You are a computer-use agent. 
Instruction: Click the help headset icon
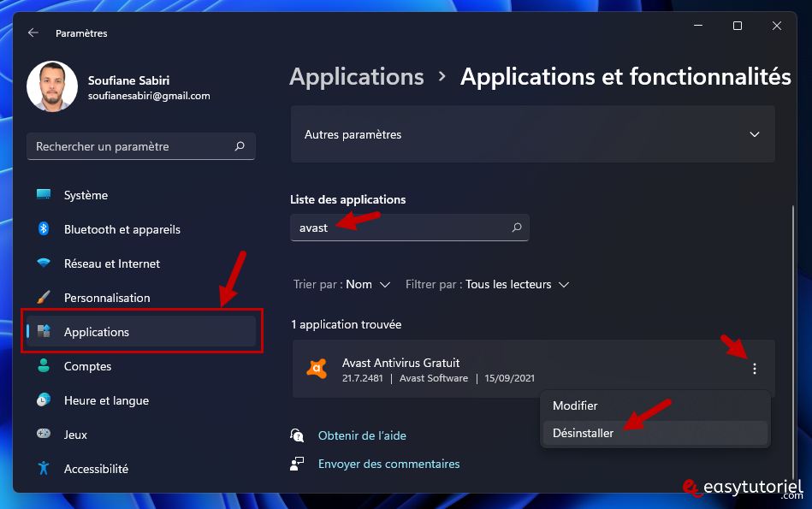[x=297, y=435]
